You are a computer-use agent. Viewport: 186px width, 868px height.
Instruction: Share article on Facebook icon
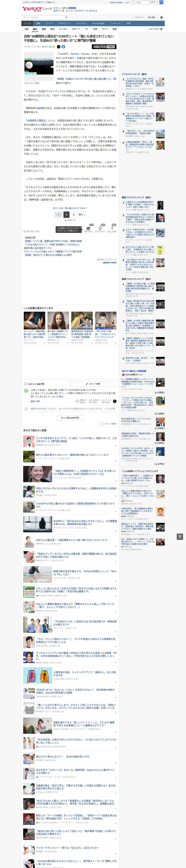coord(63,47)
